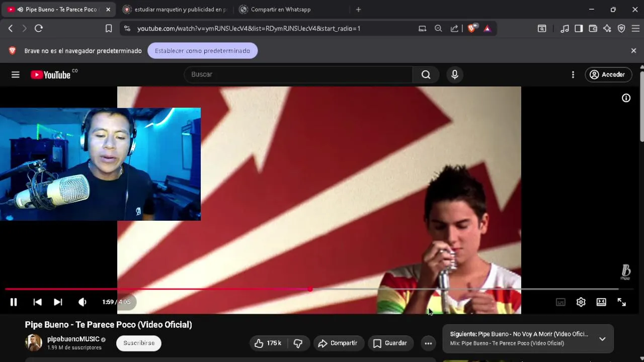Click the page vertical scrollbar
Image resolution: width=644 pixels, height=362 pixels.
pyautogui.click(x=641, y=106)
